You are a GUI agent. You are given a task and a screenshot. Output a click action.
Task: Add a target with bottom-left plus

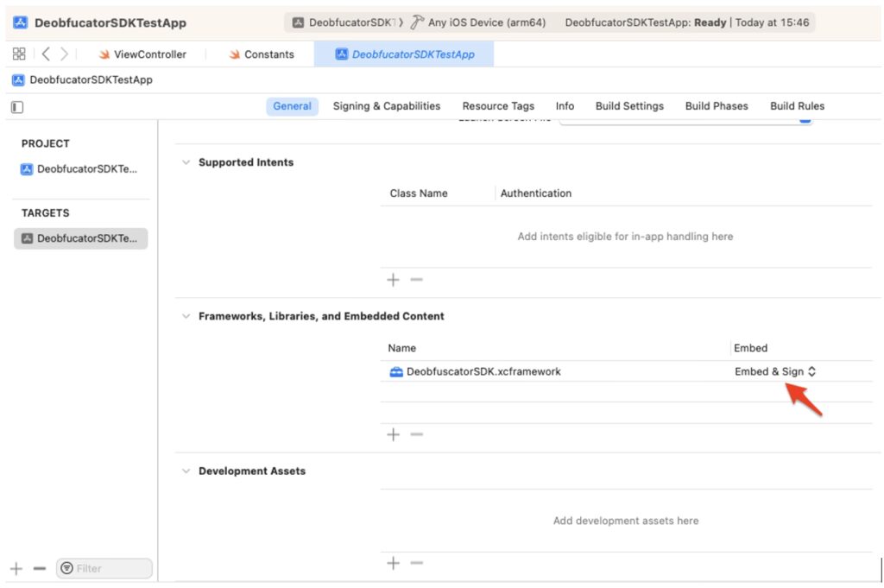point(16,568)
